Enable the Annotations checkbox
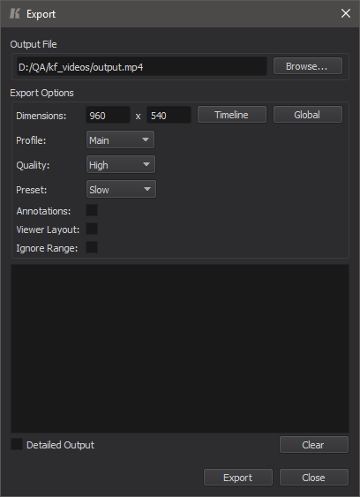 (x=92, y=211)
